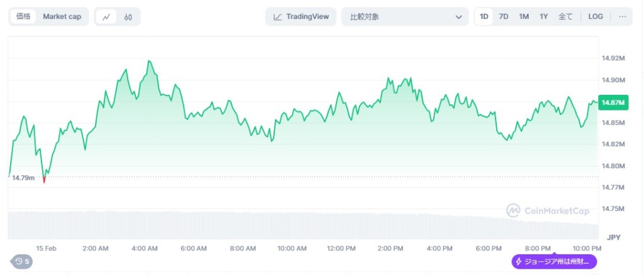Click the 6:00 PM time label
The width and height of the screenshot is (644, 275).
click(x=488, y=249)
